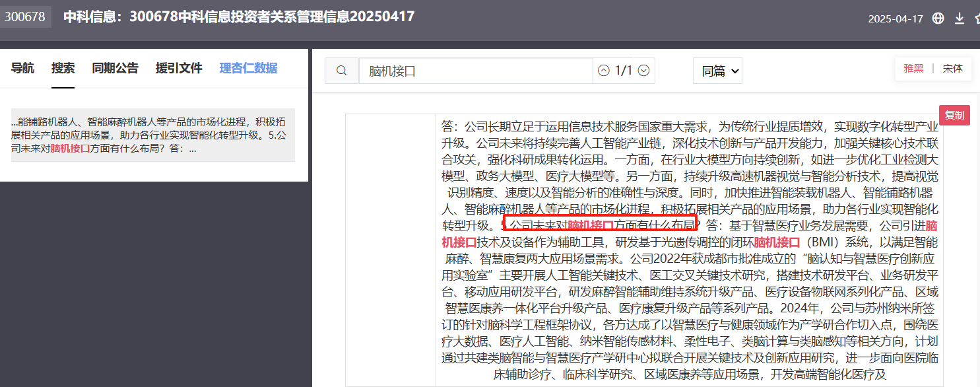Click the 2025-04-17 date label
The image size is (980, 387).
[x=896, y=18]
